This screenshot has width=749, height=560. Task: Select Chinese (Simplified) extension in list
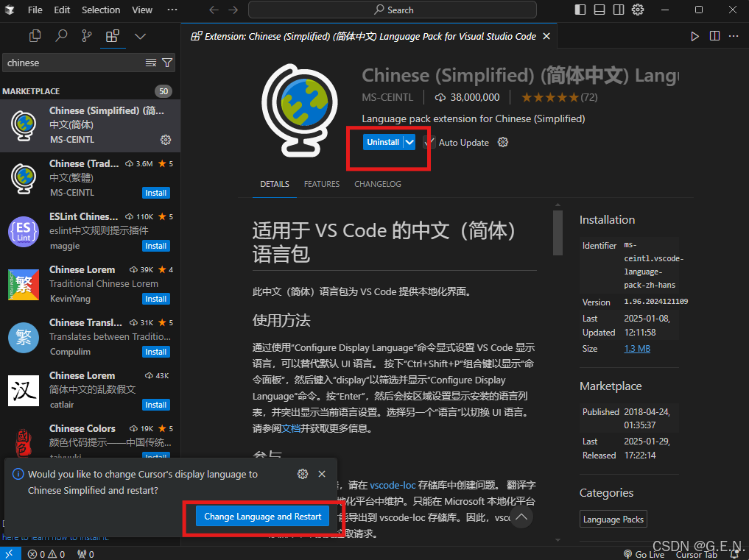91,126
